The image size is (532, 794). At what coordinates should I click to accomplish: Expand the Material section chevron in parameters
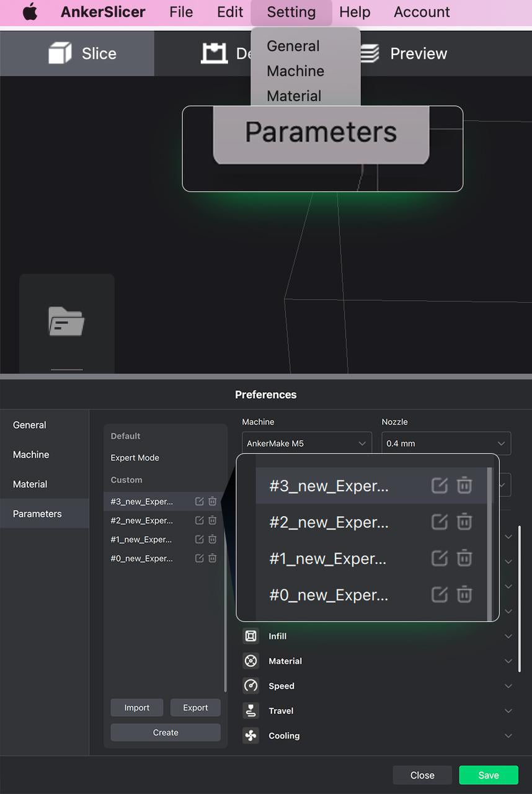tap(508, 661)
